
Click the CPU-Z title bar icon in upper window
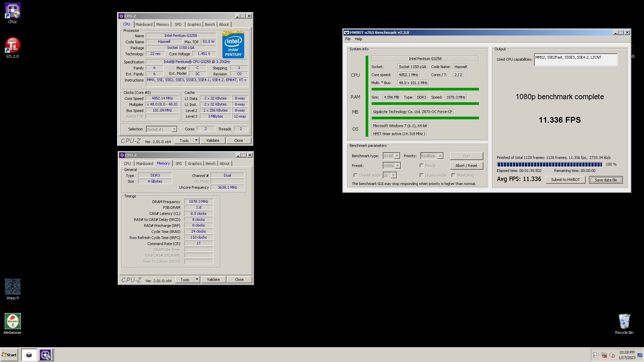click(x=121, y=16)
